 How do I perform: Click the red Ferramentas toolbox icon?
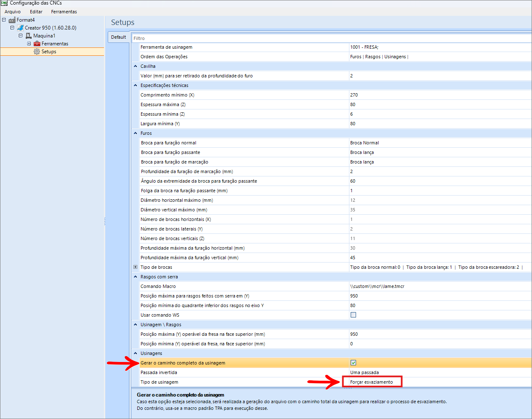[37, 44]
